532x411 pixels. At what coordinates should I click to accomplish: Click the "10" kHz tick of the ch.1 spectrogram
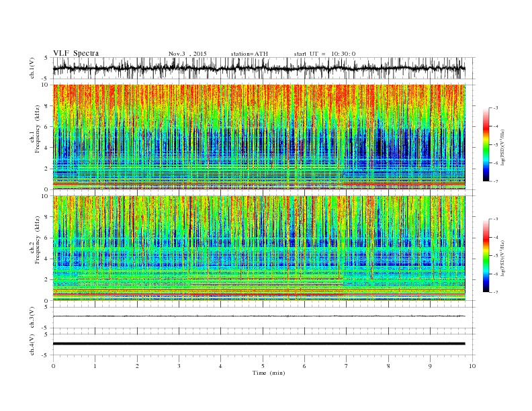click(46, 85)
